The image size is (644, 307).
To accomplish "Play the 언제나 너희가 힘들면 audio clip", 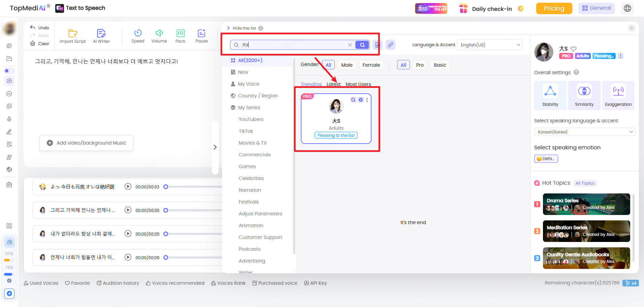I will (128, 257).
